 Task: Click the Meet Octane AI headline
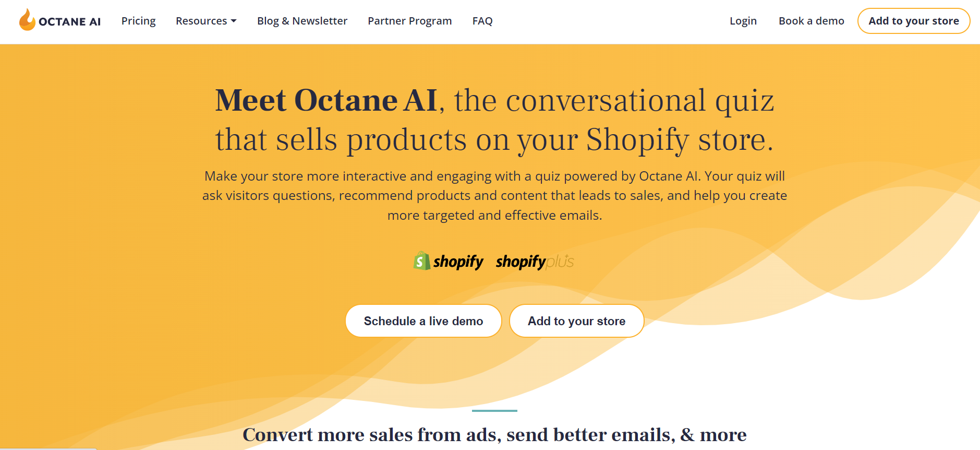click(x=494, y=120)
